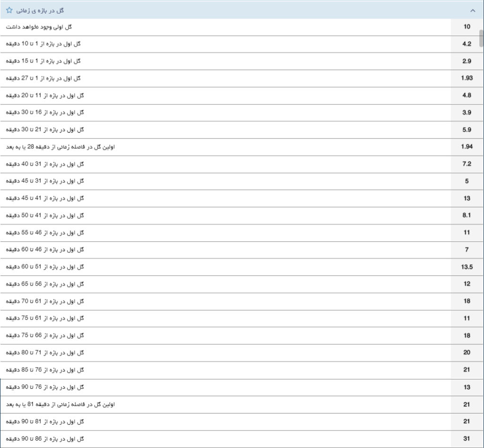Select odds 7.2 for first goal minutes 31-40
Screen dimensions: 484x448
467,164
